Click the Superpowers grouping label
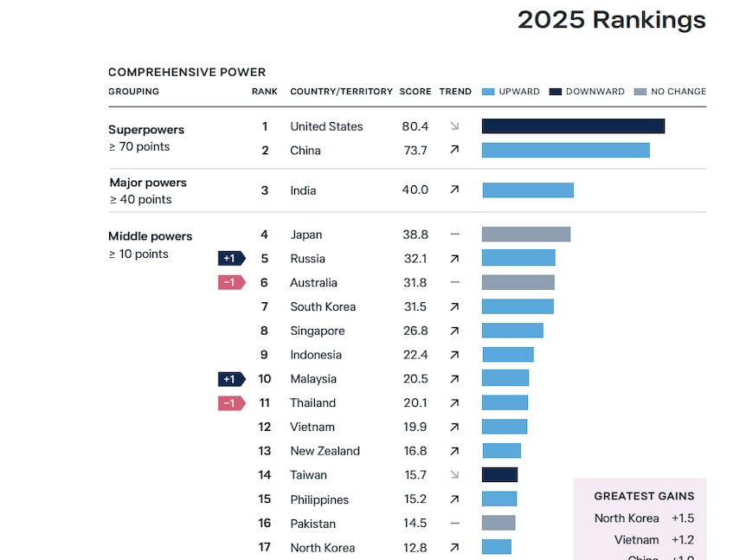 tap(146, 130)
